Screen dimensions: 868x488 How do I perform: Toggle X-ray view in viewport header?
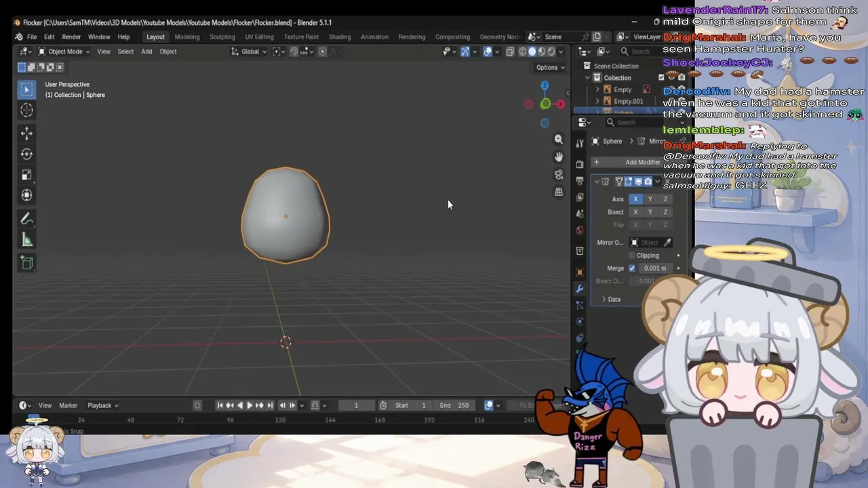coord(509,52)
